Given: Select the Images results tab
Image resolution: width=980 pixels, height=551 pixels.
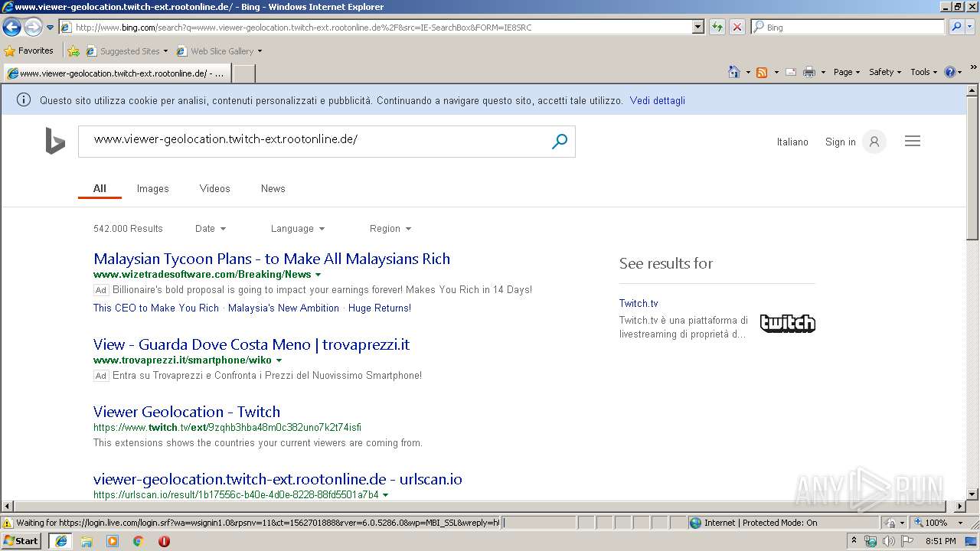Looking at the screenshot, I should (x=153, y=188).
